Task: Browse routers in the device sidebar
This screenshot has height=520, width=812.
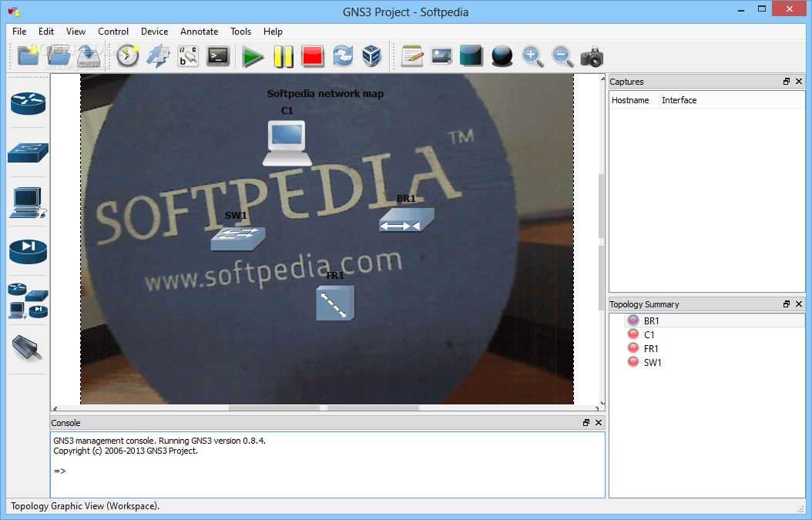Action: 28,103
